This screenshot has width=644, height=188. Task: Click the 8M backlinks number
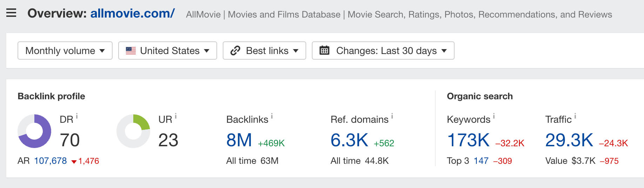pyautogui.click(x=239, y=140)
